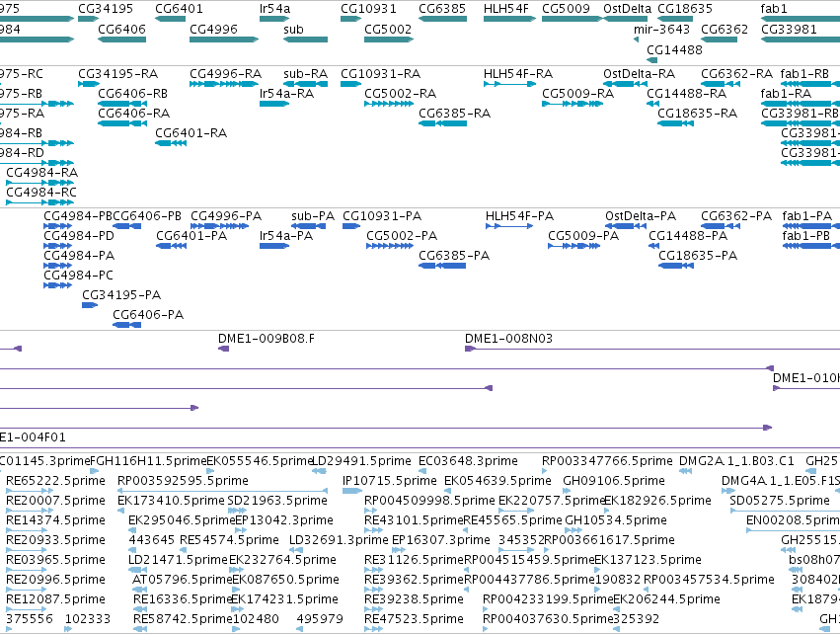Select transcript CG34195-RA
Image resolution: width=840 pixels, height=634 pixels.
tap(89, 84)
